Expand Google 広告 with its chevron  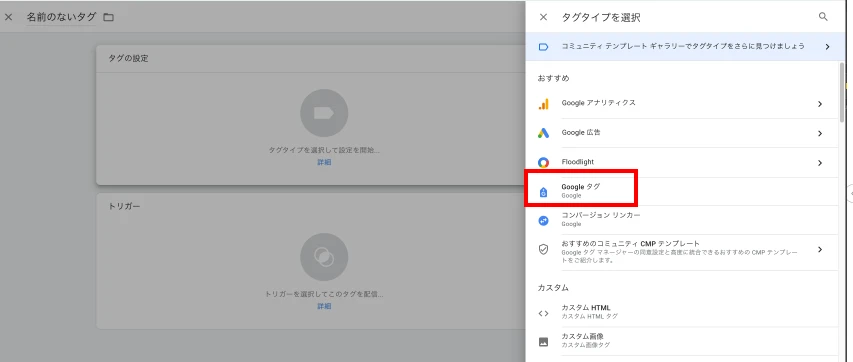coord(820,133)
